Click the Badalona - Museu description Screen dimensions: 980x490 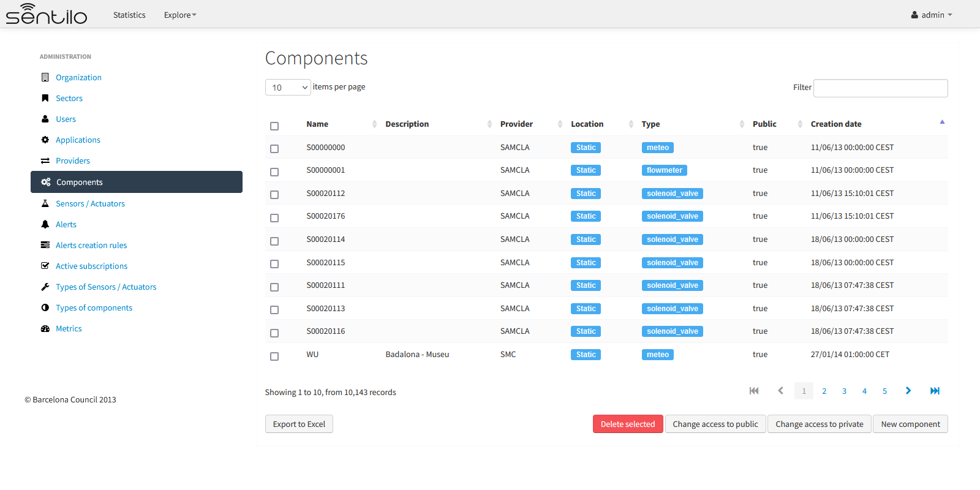point(417,355)
